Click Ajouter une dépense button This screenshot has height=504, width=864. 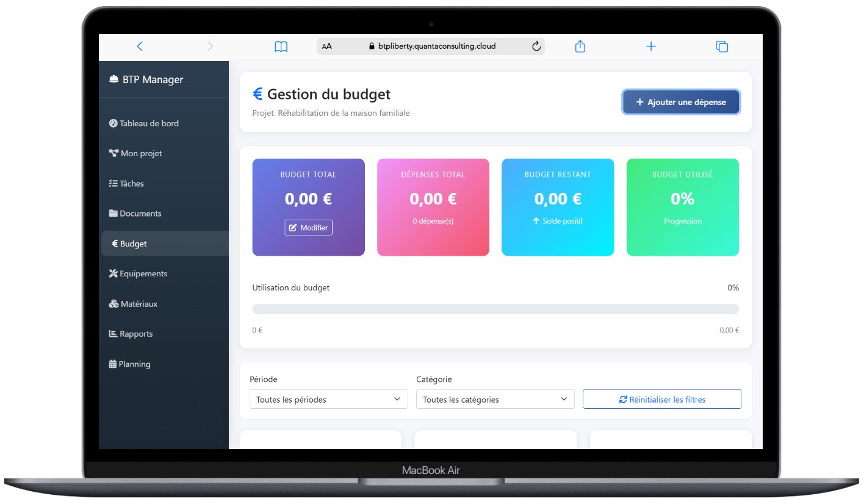(x=680, y=102)
